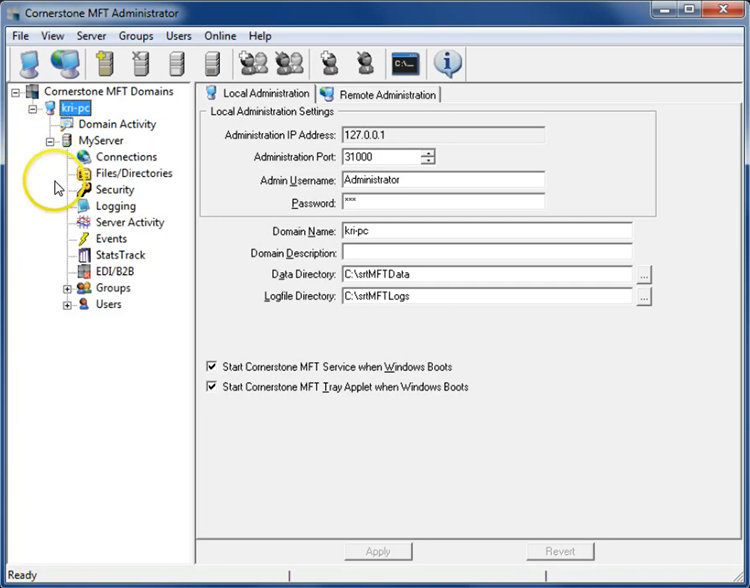Click the Admin Username field
The image size is (750, 588).
pos(443,179)
